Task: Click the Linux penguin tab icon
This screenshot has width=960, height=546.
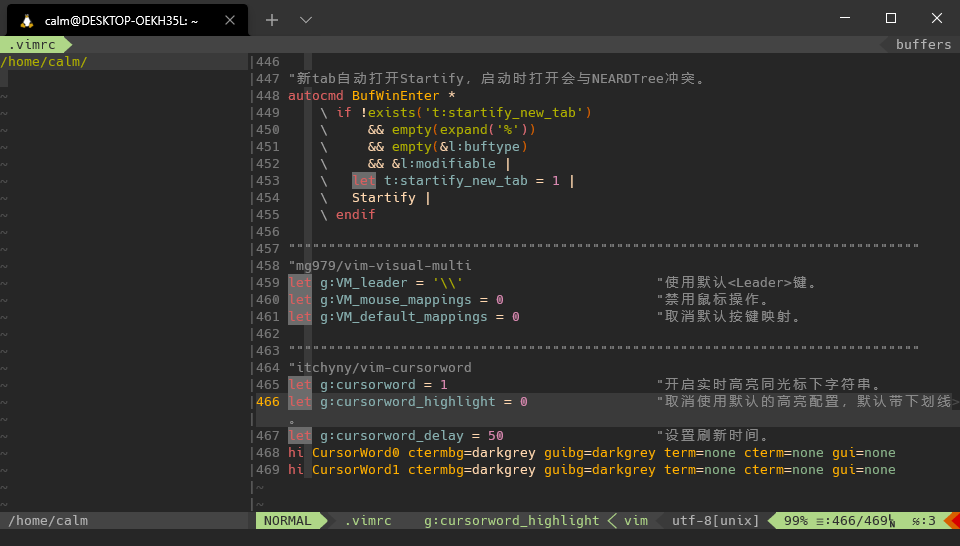Action: point(26,21)
